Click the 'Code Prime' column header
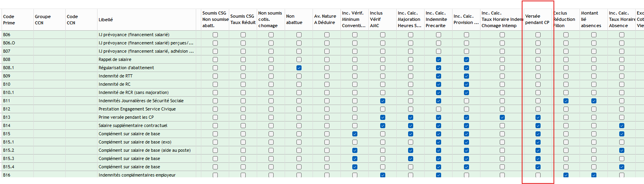644x184 pixels. pos(9,20)
